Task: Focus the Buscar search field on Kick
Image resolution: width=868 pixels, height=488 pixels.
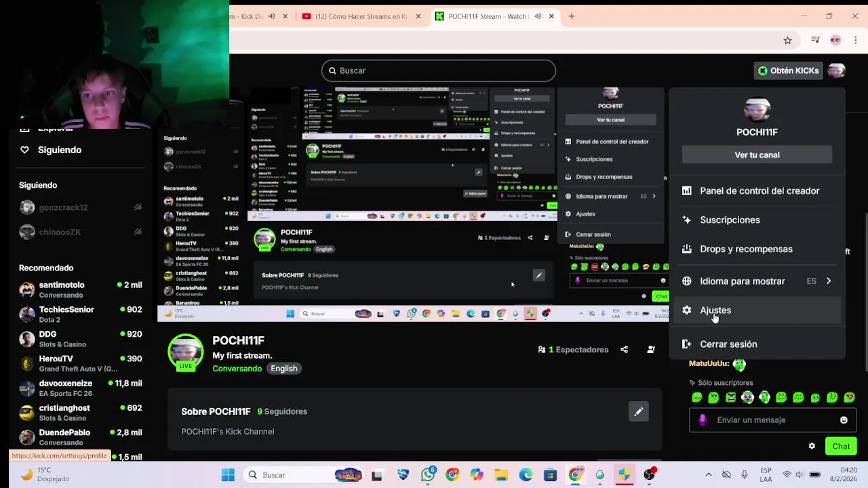Action: 438,70
